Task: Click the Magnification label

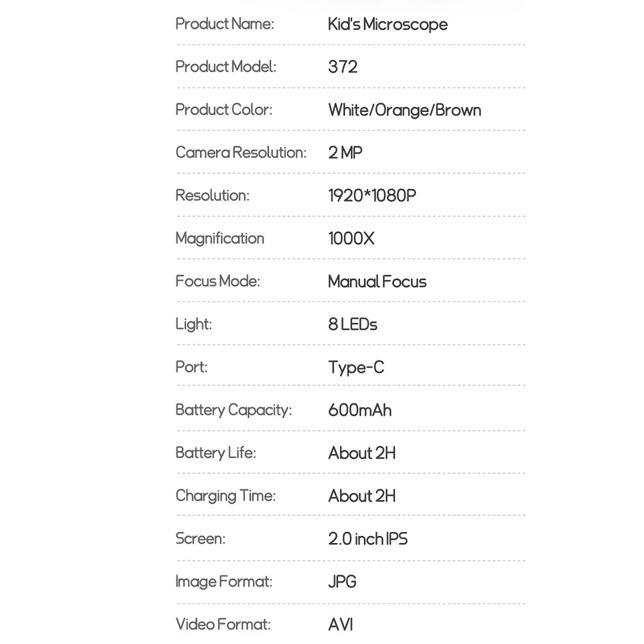Action: point(220,239)
